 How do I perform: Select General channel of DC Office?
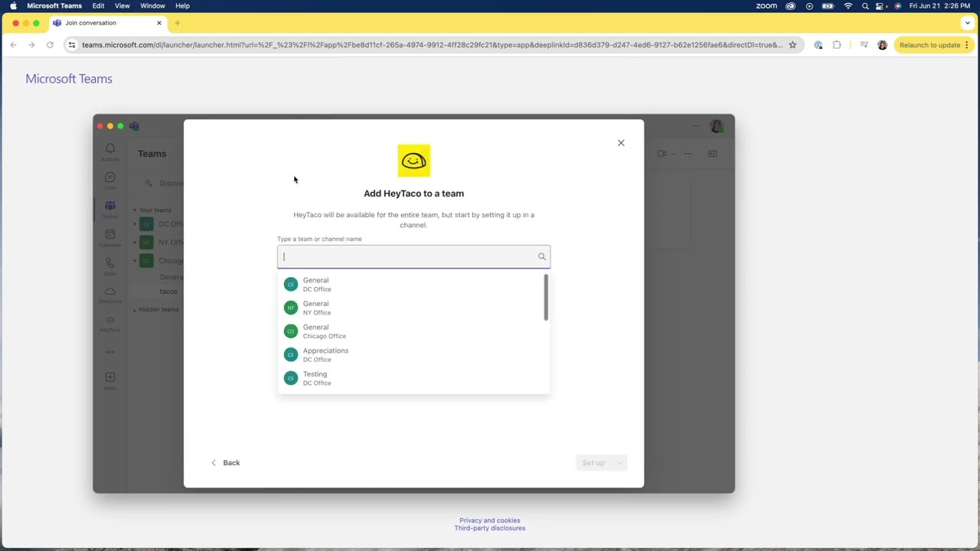tap(413, 285)
